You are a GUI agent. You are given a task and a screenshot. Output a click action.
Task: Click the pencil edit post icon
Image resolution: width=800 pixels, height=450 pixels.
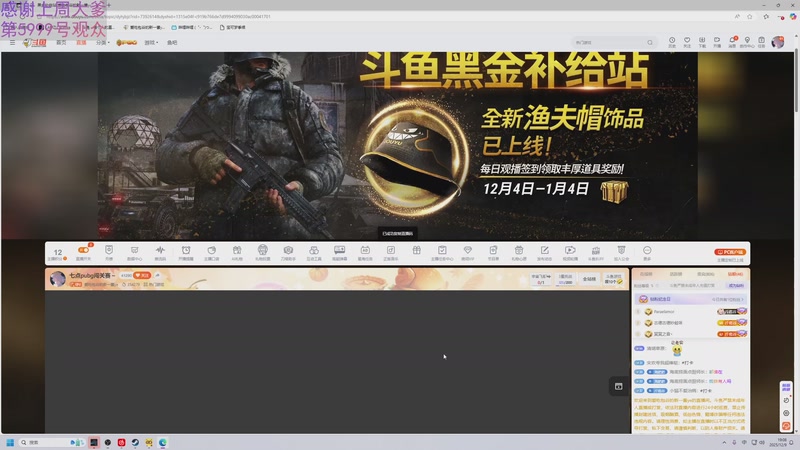pyautogui.click(x=544, y=250)
